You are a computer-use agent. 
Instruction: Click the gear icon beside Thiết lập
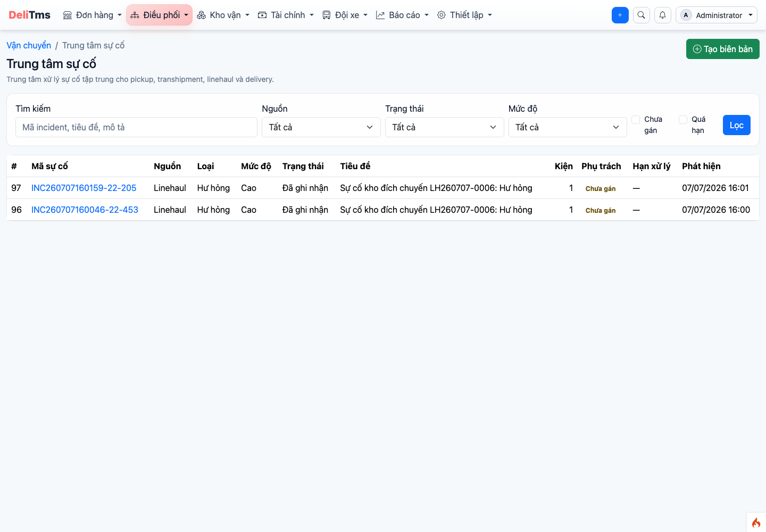442,15
